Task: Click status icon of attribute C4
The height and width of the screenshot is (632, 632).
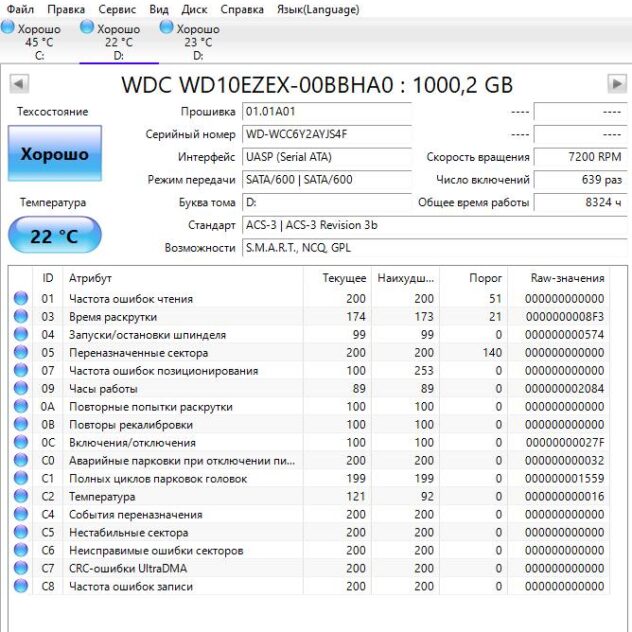Action: point(21,514)
